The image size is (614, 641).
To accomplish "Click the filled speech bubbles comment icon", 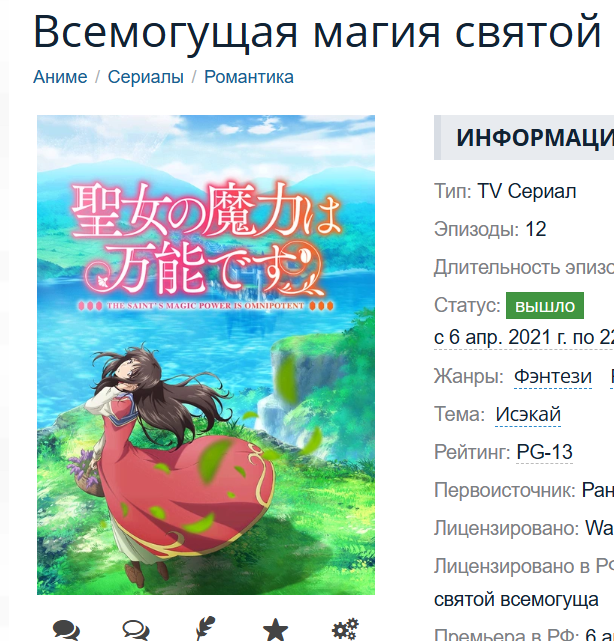I will [66, 630].
